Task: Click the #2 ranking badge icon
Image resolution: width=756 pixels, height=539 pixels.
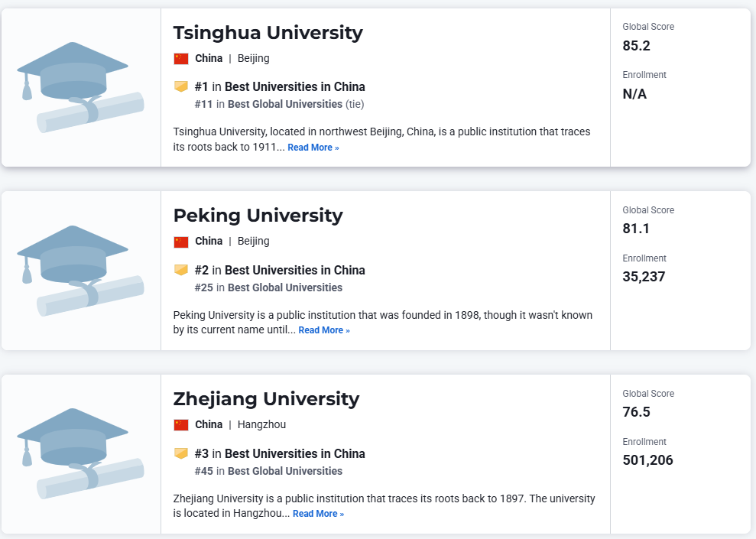Action: click(x=181, y=270)
